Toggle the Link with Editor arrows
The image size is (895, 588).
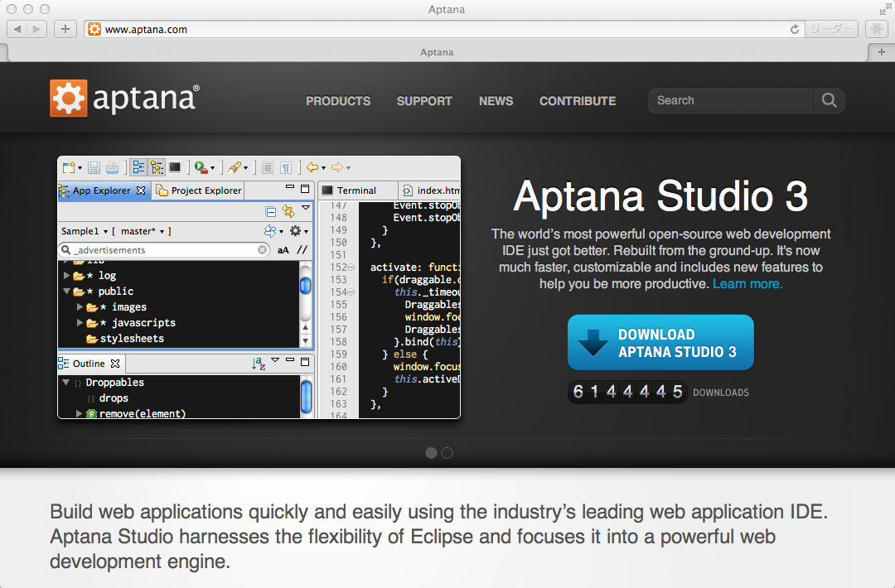(288, 211)
